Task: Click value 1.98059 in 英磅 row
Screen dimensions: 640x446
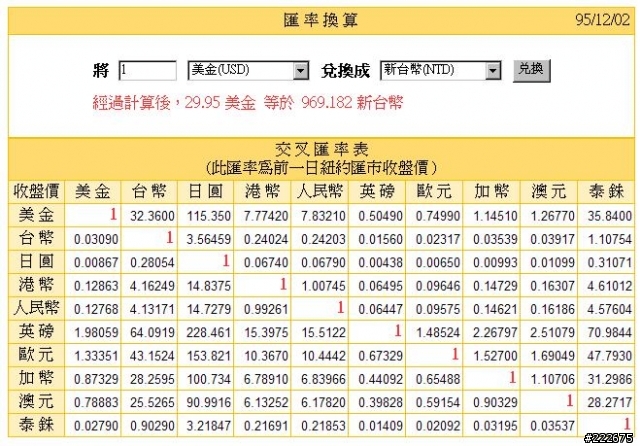Action: pyautogui.click(x=96, y=333)
